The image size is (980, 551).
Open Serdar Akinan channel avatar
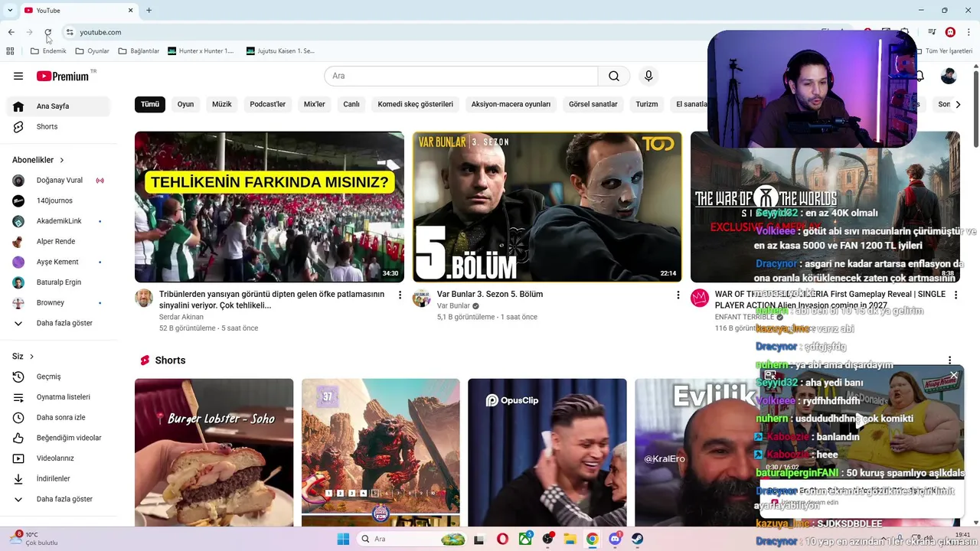tap(144, 298)
